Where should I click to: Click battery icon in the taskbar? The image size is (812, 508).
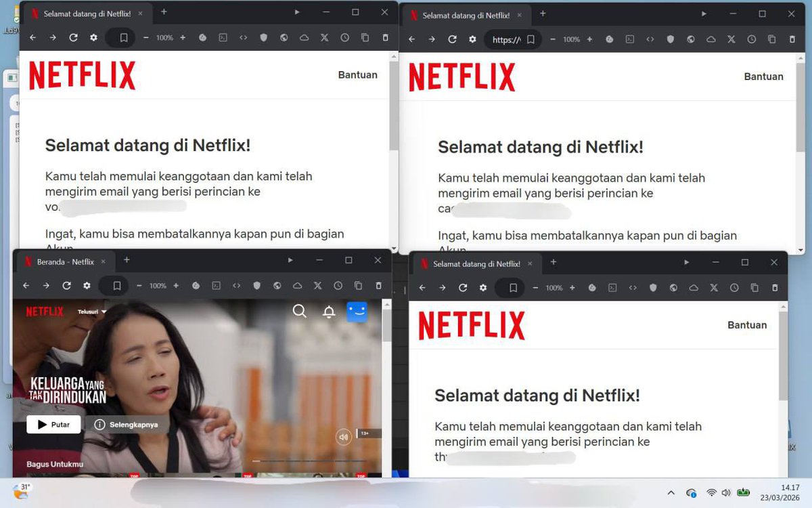tap(744, 492)
